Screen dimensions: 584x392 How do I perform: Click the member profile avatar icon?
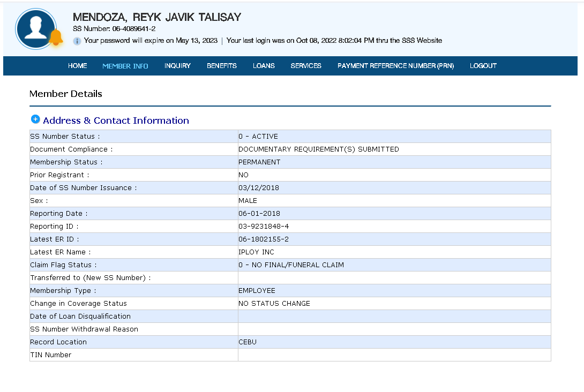(x=36, y=29)
